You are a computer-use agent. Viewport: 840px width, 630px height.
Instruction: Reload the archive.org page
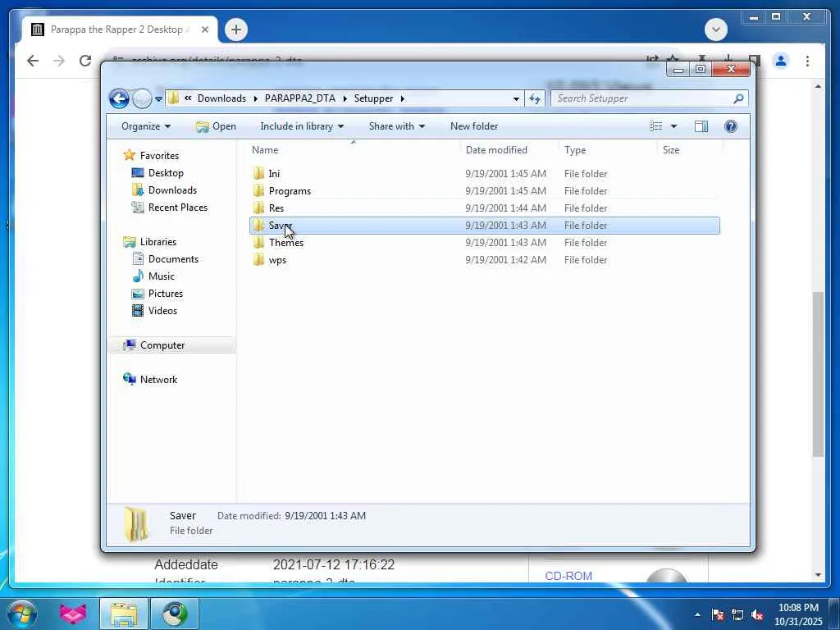(x=85, y=61)
